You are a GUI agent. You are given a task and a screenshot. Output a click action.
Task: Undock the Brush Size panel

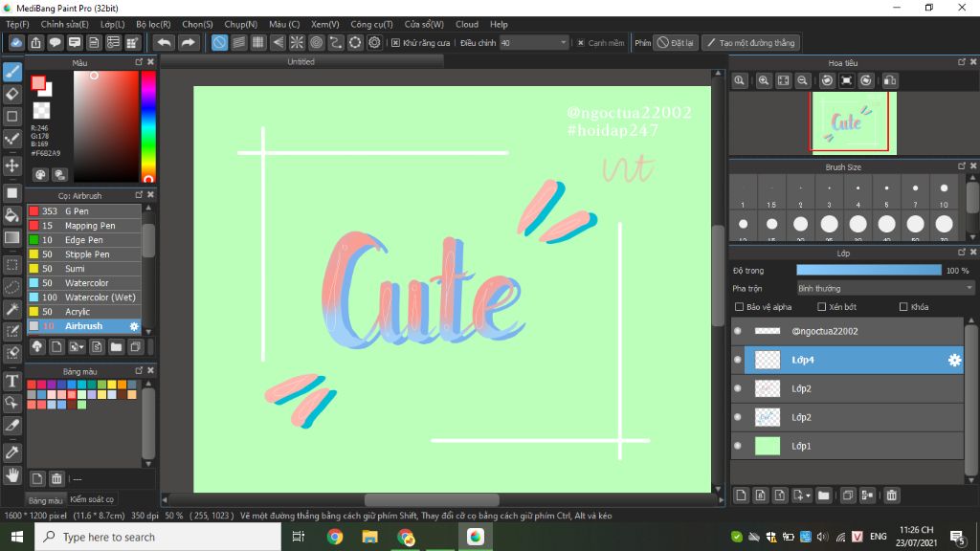tap(962, 166)
